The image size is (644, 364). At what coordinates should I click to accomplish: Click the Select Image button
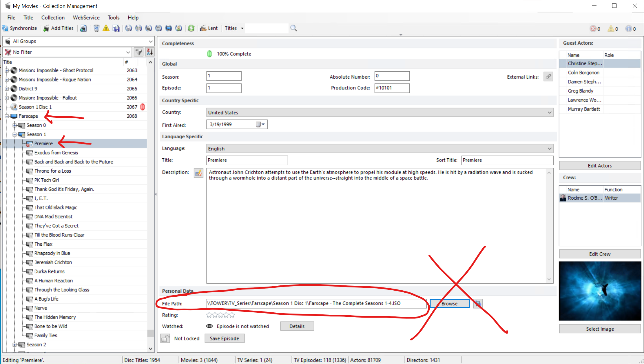600,329
